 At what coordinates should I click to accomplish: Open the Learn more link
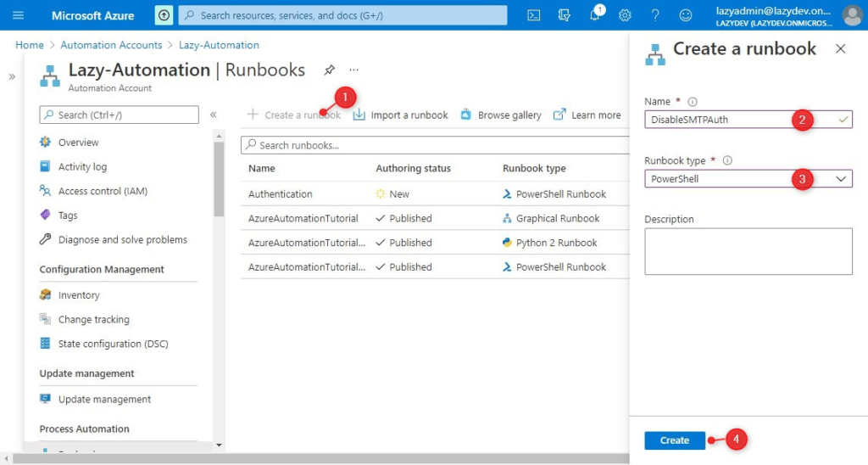tap(587, 115)
